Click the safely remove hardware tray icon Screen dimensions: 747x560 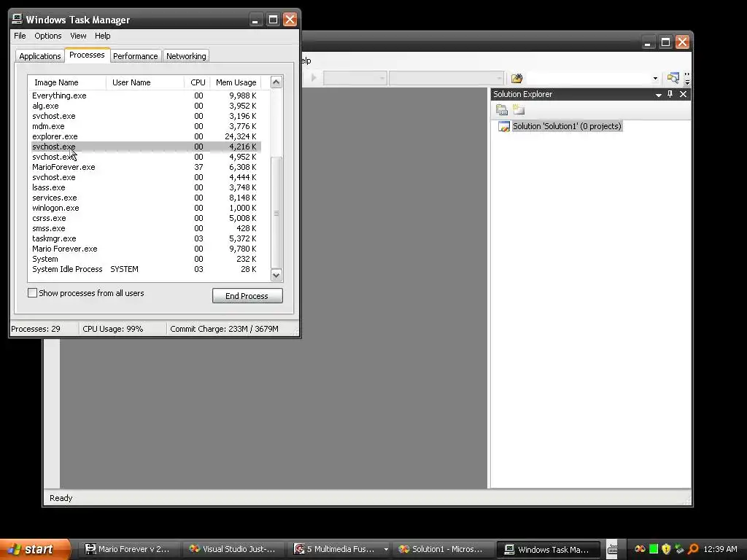[x=679, y=549]
